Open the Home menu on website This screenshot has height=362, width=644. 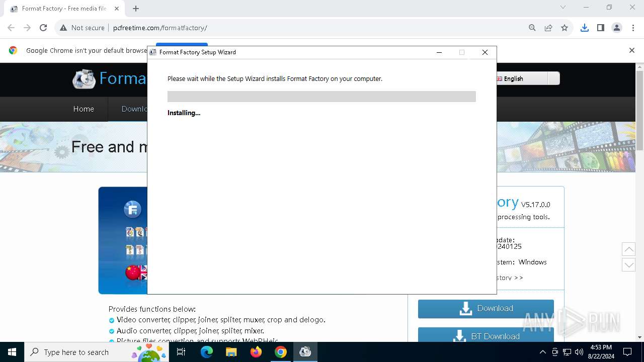tap(84, 109)
